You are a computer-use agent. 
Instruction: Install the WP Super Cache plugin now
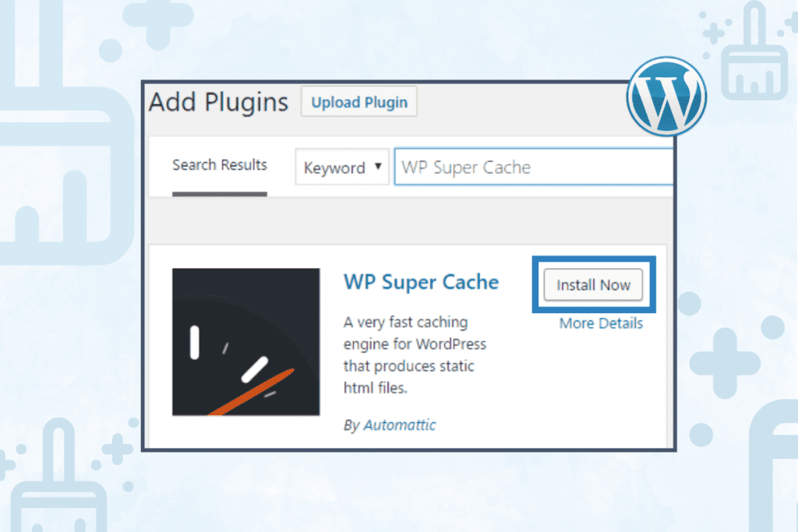(x=593, y=285)
